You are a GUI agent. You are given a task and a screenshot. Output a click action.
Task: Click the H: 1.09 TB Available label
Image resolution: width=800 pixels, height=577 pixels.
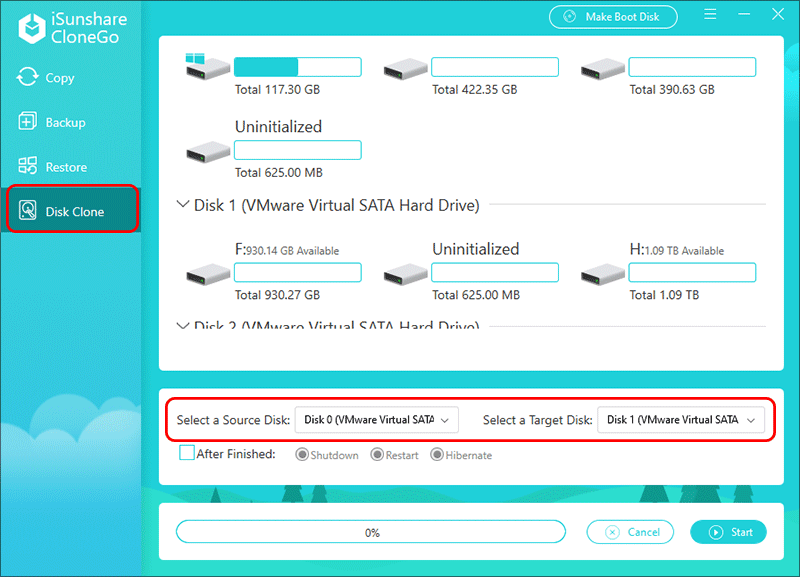pyautogui.click(x=677, y=249)
